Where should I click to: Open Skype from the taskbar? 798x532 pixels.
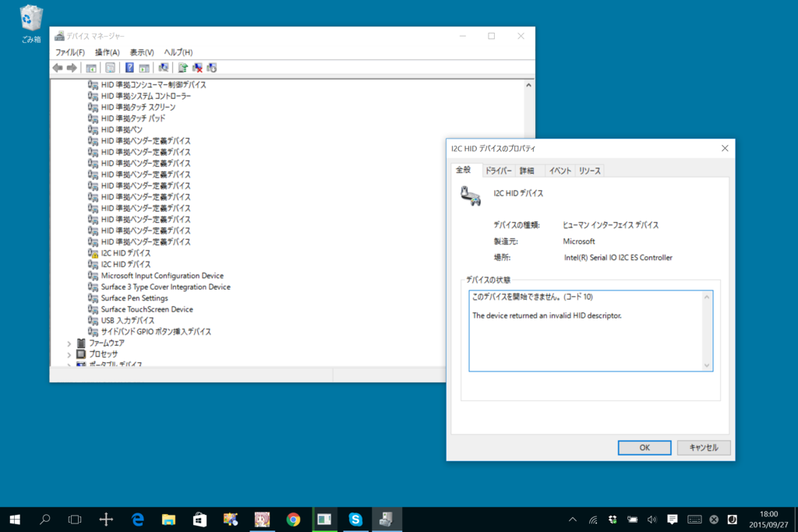coord(355,520)
